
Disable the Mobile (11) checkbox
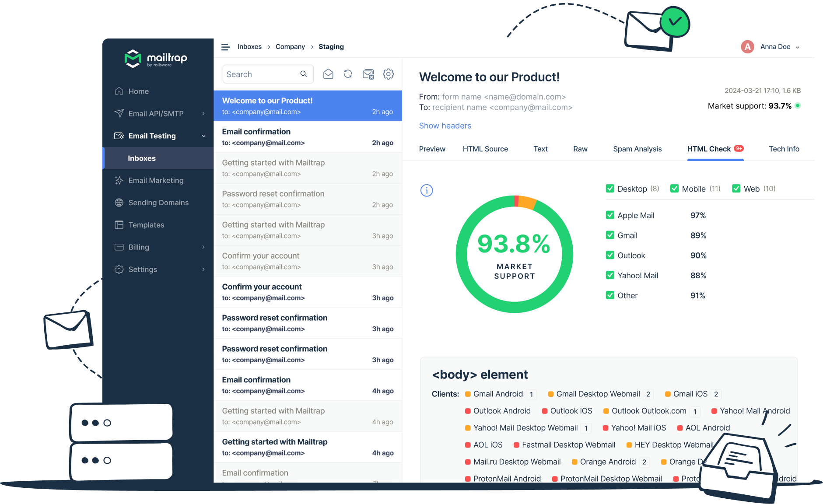point(674,188)
